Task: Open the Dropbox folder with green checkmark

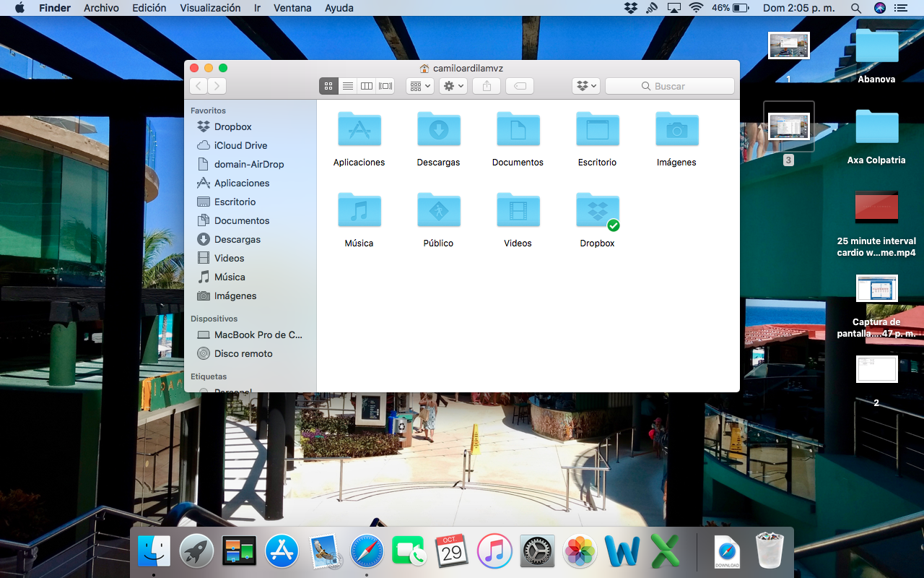Action: tap(597, 212)
